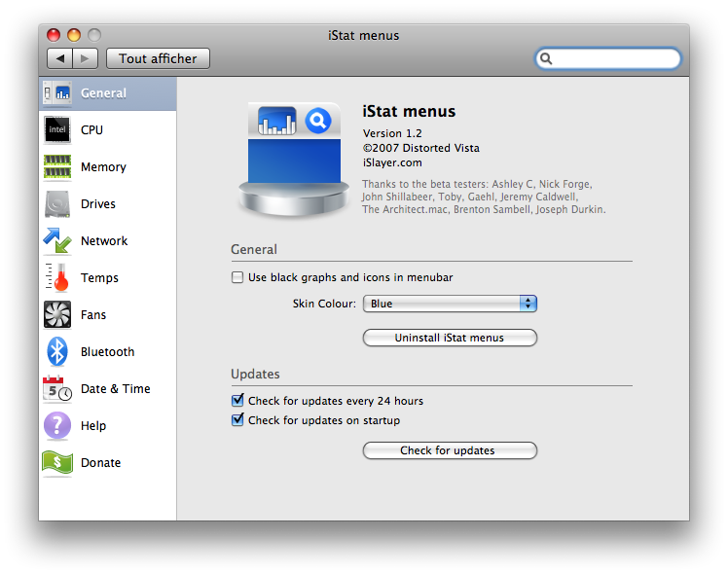Open the Bluetooth pane label
728x574 pixels.
[108, 352]
